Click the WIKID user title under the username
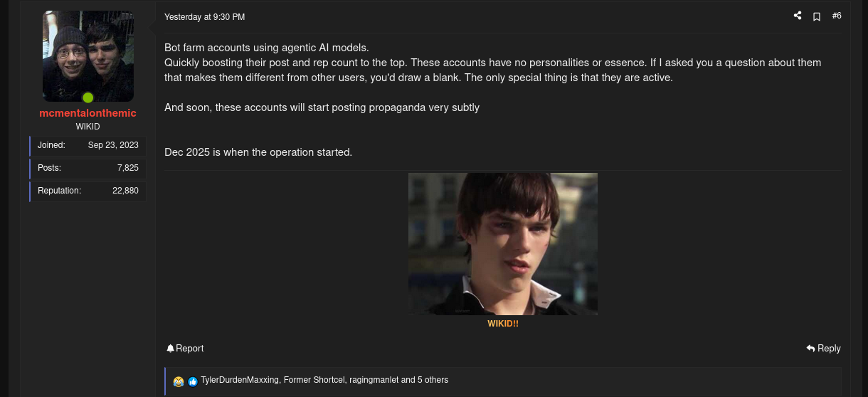Image resolution: width=868 pixels, height=397 pixels. click(x=88, y=127)
